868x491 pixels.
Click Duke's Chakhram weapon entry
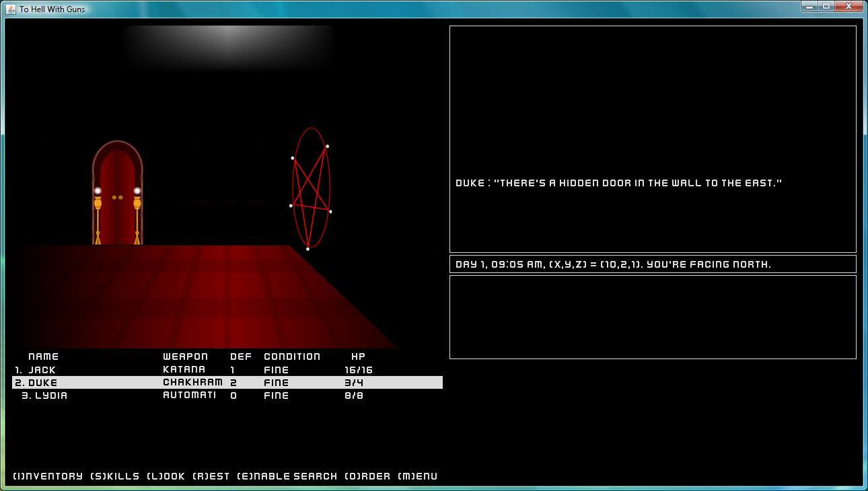click(x=192, y=383)
